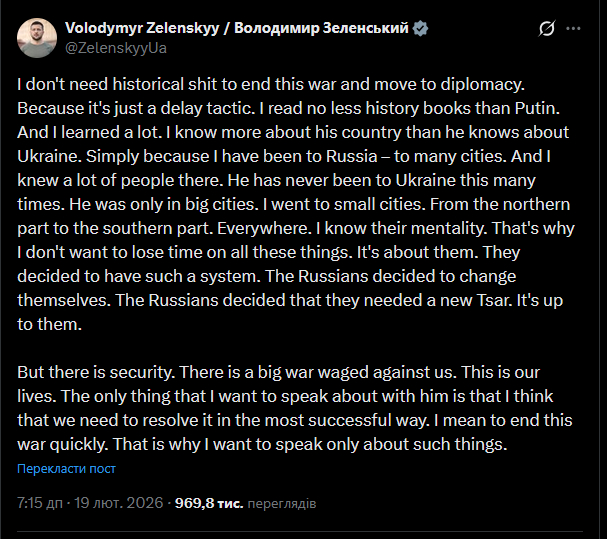Image resolution: width=607 pixels, height=539 pixels.
Task: Click the Grok explain-post icon
Action: tap(546, 29)
